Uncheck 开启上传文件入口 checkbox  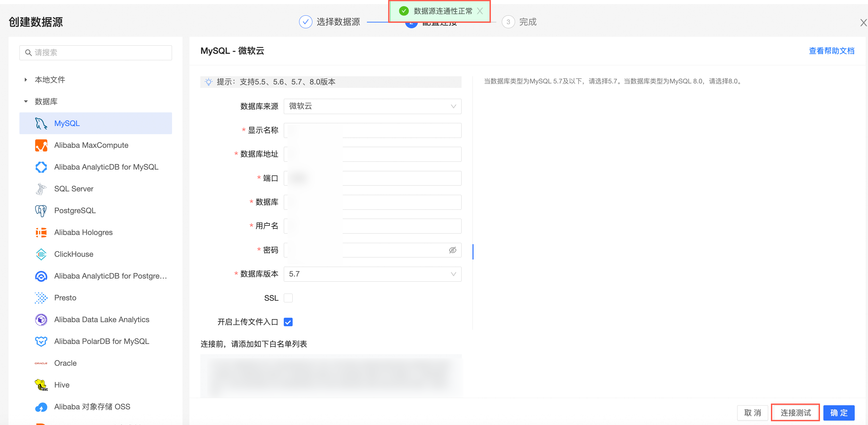click(x=288, y=322)
